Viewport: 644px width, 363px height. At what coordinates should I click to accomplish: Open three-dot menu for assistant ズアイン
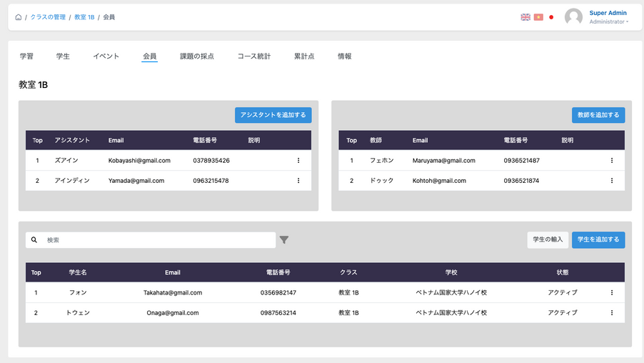tap(298, 161)
